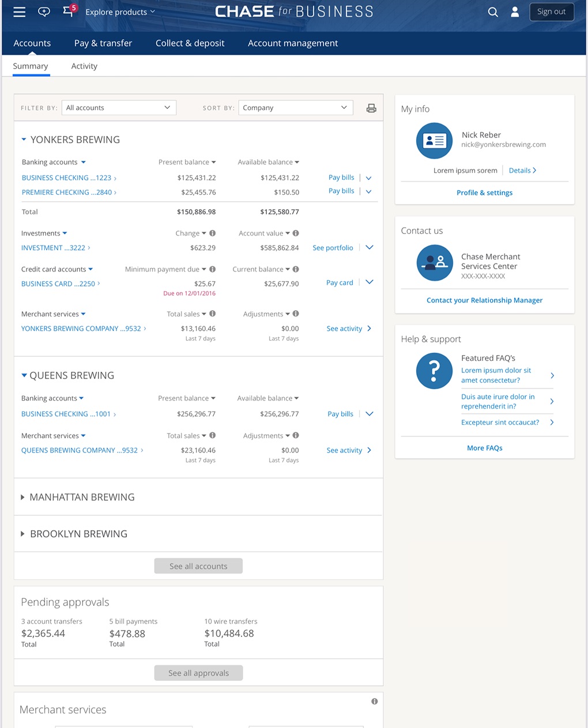This screenshot has height=728, width=588.
Task: Sort by Present balance under Yonkers Banking
Action: coord(187,162)
